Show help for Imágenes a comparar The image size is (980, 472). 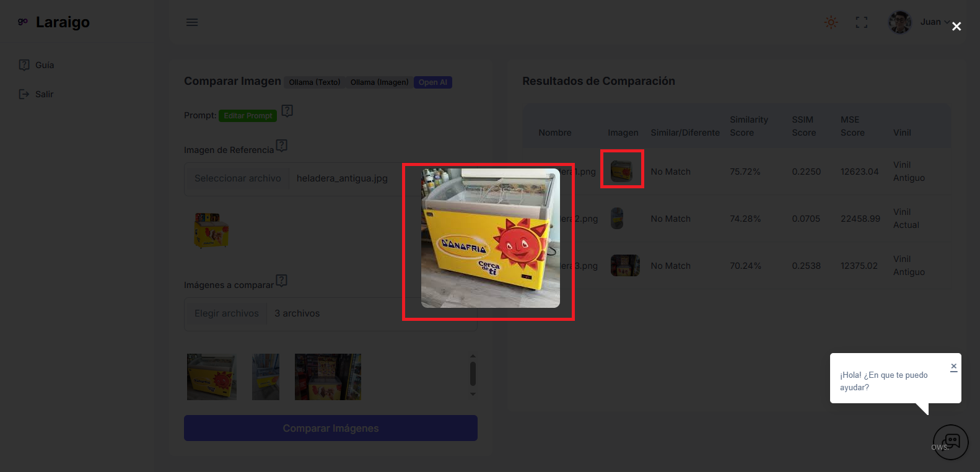pos(281,281)
